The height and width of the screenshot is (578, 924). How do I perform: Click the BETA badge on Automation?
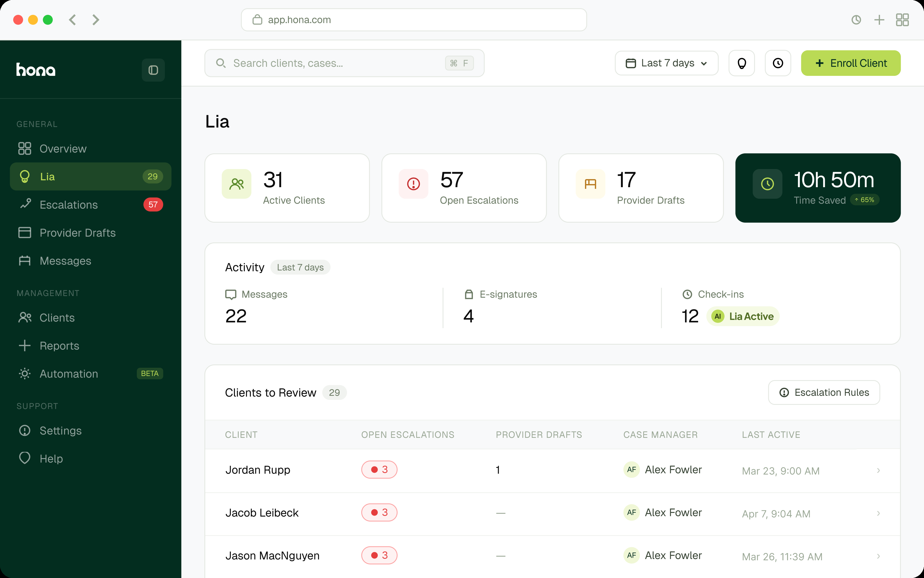click(x=150, y=374)
